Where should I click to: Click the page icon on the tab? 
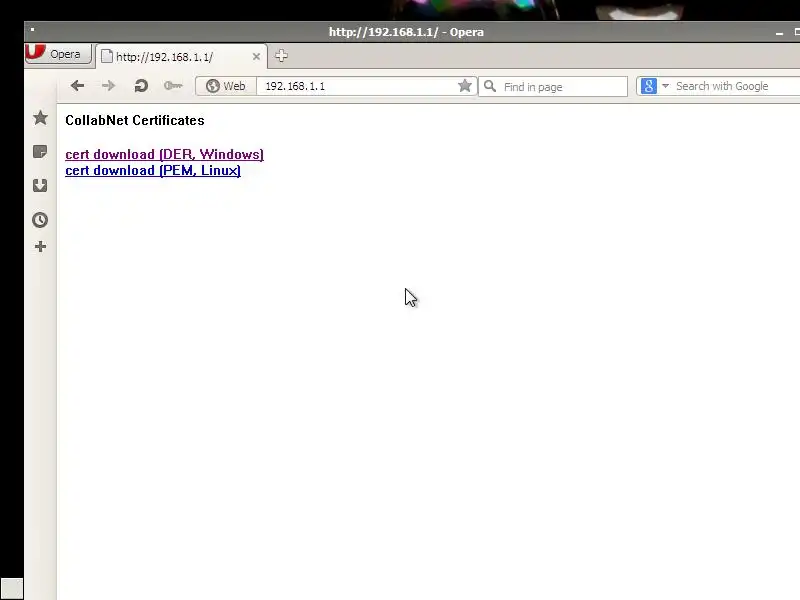coord(107,57)
